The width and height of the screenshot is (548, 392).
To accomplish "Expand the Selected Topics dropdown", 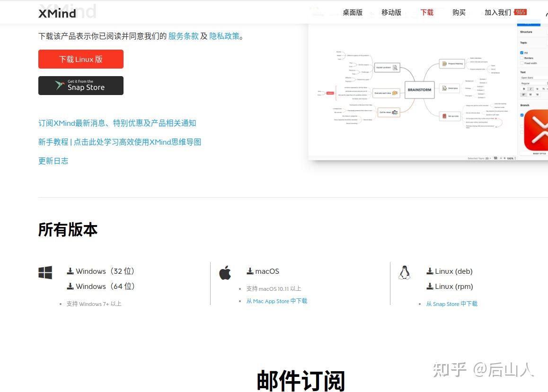I will point(490,158).
